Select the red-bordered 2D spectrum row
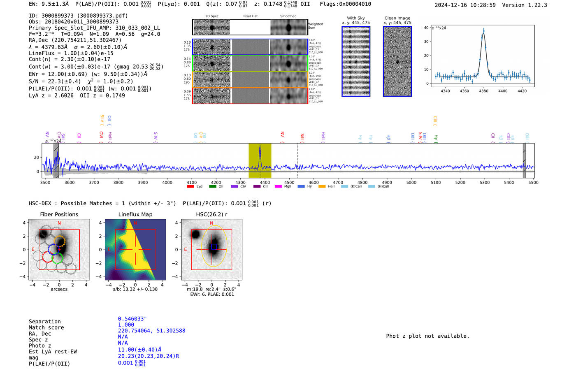576x392 pixels. tap(250, 95)
